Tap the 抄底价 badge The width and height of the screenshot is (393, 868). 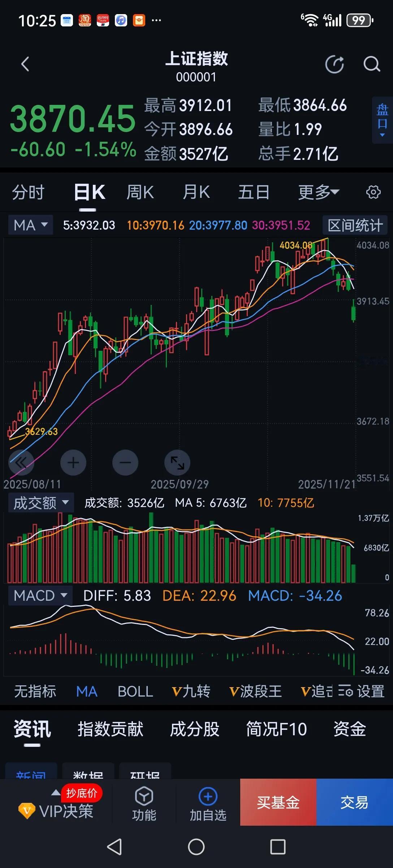coord(82,793)
